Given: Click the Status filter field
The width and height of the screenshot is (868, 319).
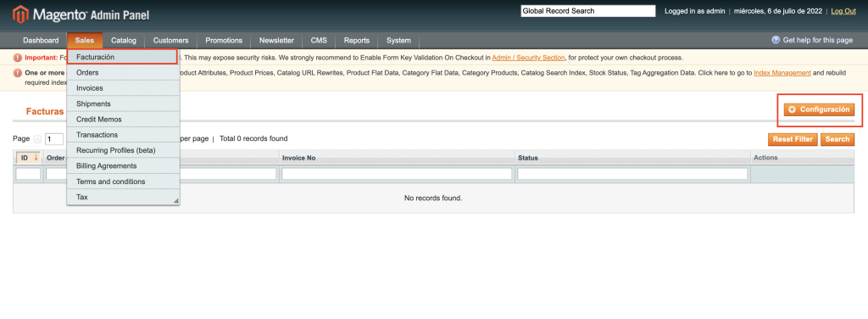Looking at the screenshot, I should pos(632,174).
